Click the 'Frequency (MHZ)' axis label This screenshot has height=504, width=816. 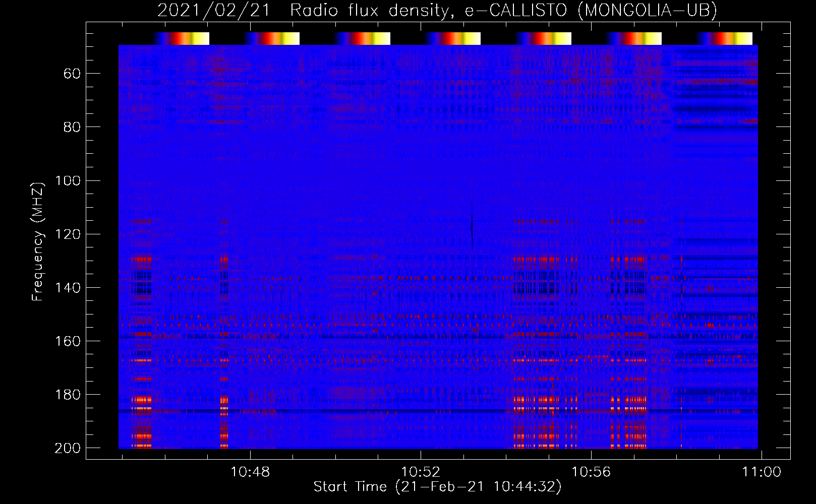[38, 241]
